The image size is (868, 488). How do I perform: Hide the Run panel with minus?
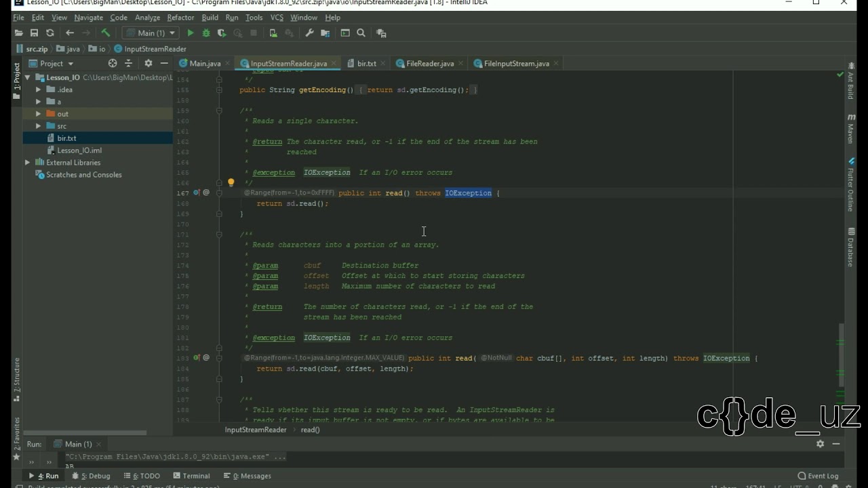pyautogui.click(x=836, y=444)
